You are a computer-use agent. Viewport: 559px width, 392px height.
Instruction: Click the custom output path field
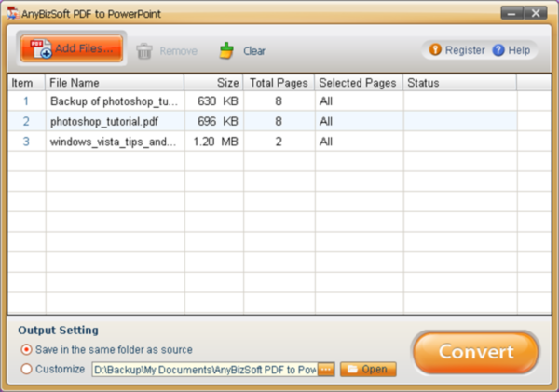pyautogui.click(x=203, y=369)
